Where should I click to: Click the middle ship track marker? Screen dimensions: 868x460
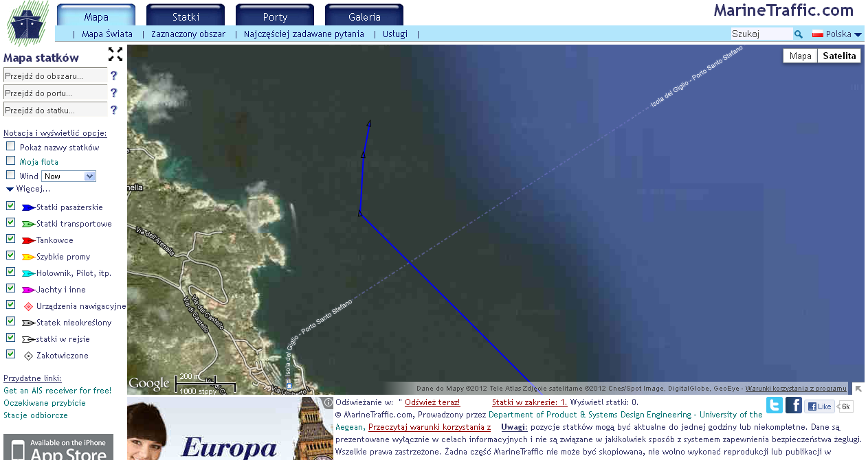[363, 155]
